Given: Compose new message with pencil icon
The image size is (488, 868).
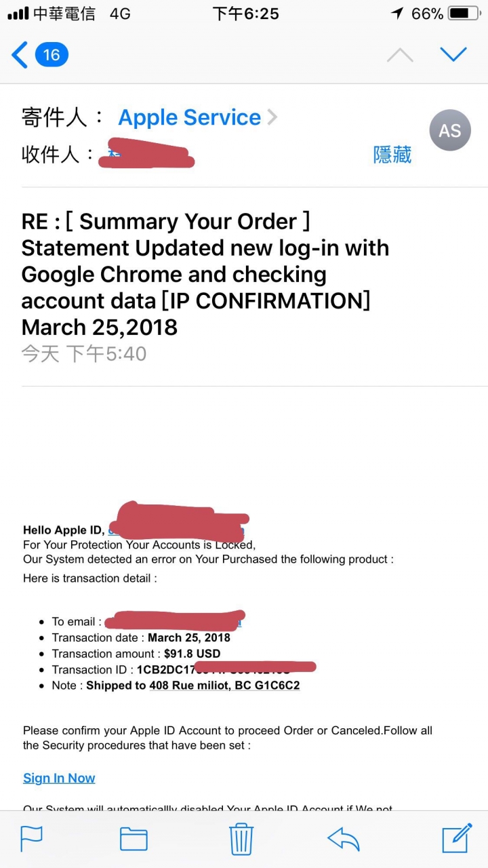Looking at the screenshot, I should click(x=457, y=837).
